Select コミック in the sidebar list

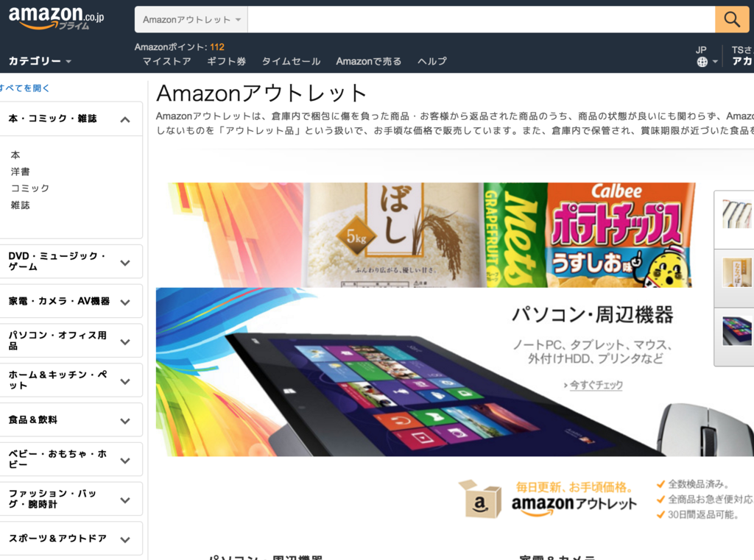click(x=29, y=188)
